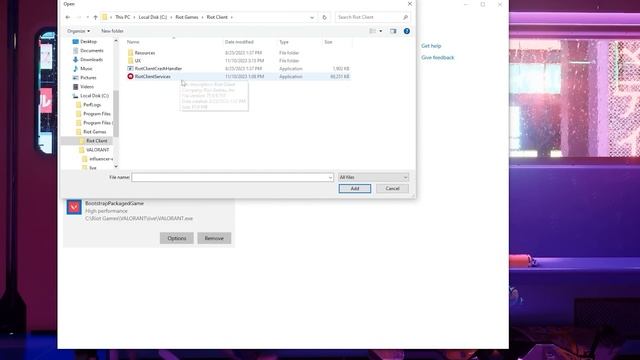Open Give feedback link in Settings
This screenshot has width=640, height=360.
(438, 58)
